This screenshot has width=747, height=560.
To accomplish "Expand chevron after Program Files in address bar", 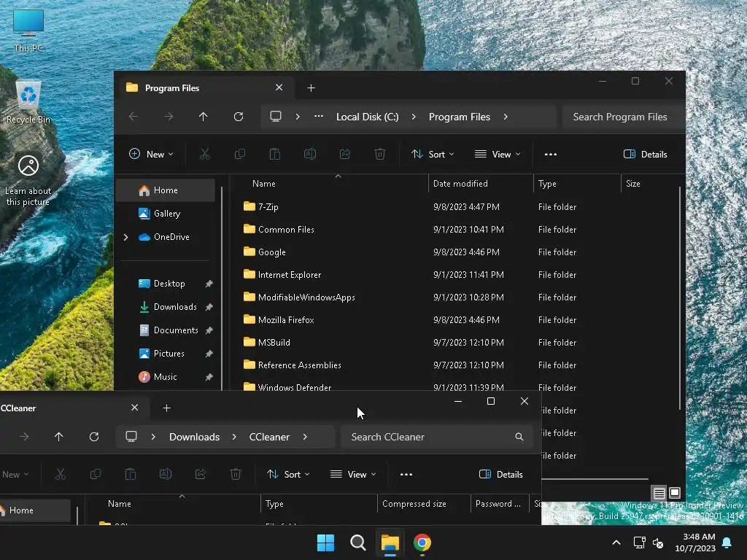I will (506, 117).
